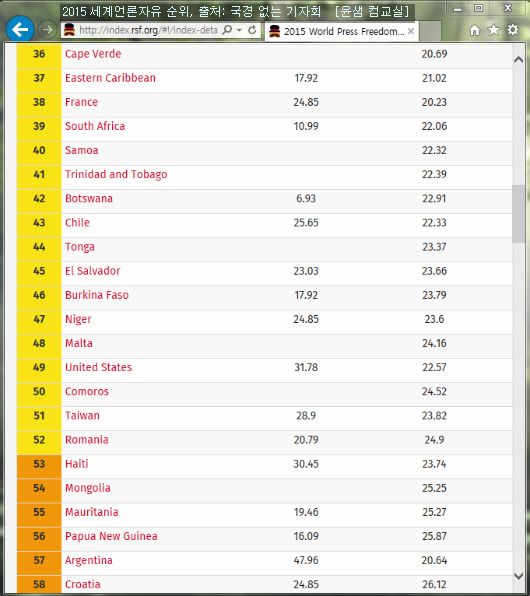The width and height of the screenshot is (530, 596).
Task: Refresh the page with reload icon
Action: pos(252,30)
